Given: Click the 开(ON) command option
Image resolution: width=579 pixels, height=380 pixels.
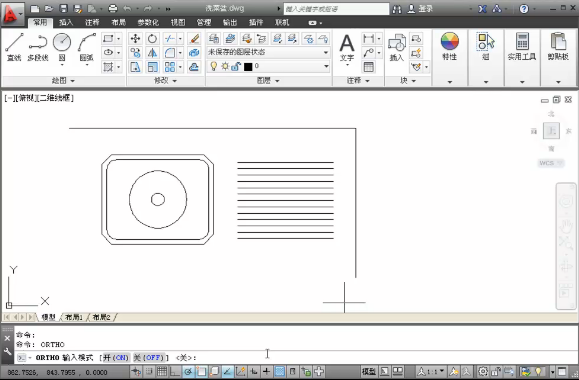Looking at the screenshot, I should click(x=116, y=357).
